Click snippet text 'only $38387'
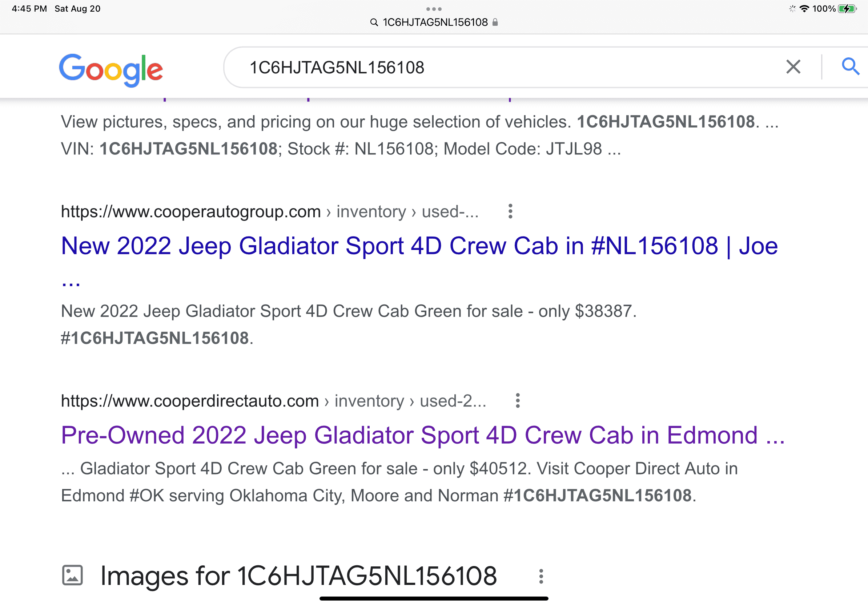Image resolution: width=868 pixels, height=606 pixels. pos(586,311)
